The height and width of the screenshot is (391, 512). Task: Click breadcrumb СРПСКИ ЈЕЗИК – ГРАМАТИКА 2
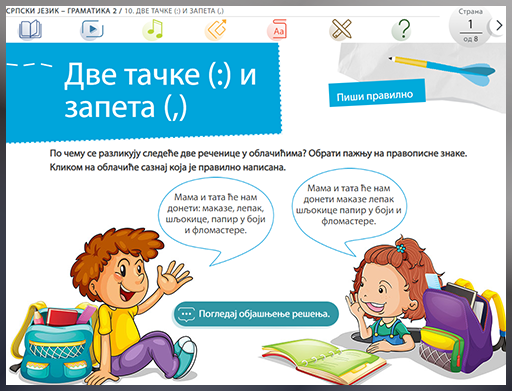61,11
